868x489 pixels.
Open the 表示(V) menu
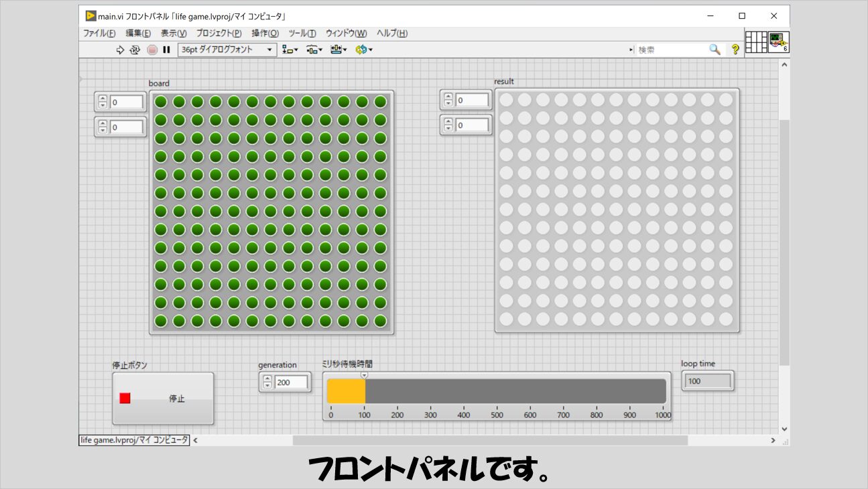(174, 33)
